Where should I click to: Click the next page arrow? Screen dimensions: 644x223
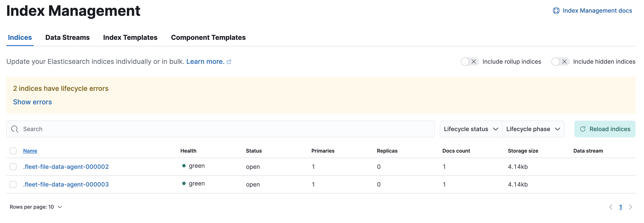click(x=630, y=207)
